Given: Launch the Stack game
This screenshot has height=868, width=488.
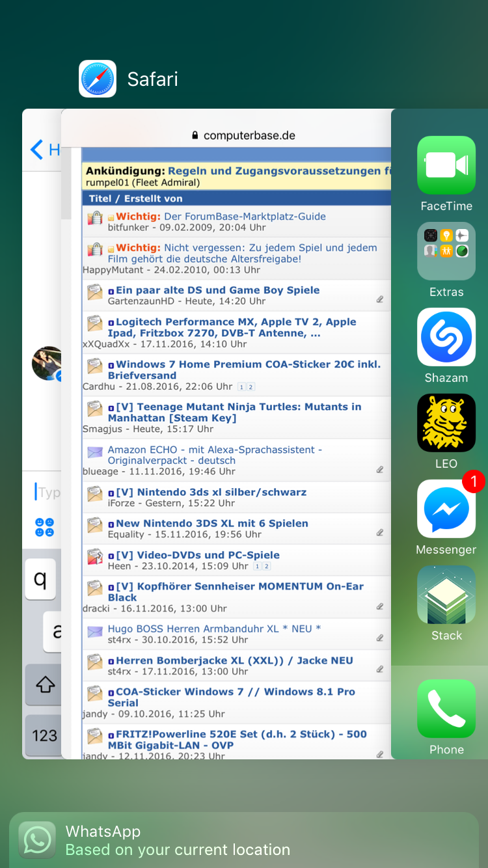Looking at the screenshot, I should point(446,595).
